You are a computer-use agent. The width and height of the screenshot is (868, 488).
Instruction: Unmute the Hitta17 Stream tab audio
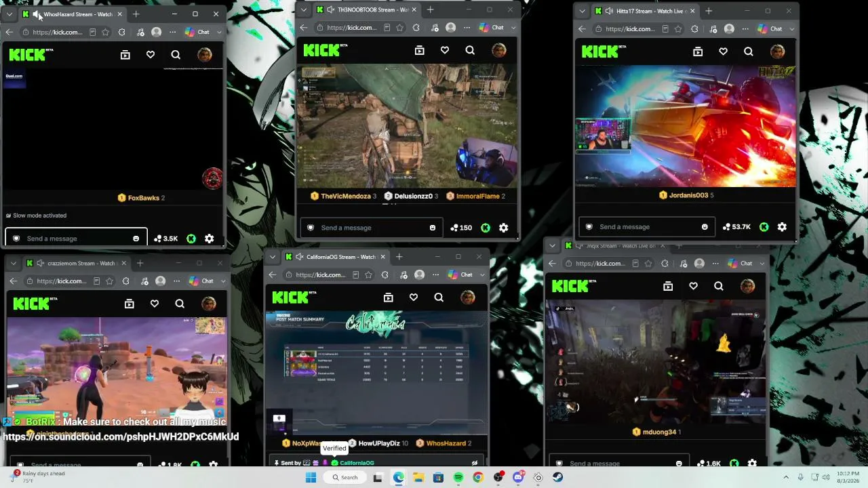[x=610, y=11]
